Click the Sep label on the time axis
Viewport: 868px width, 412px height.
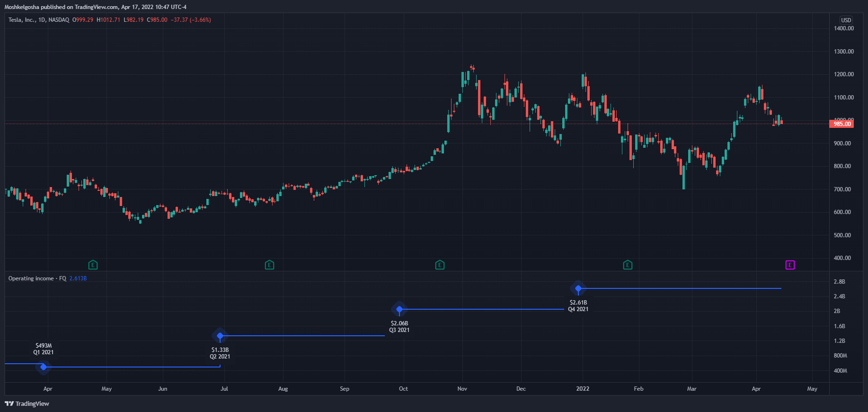point(345,389)
